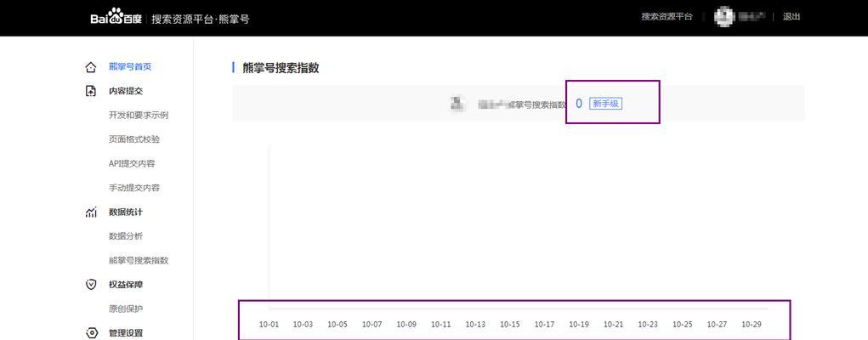Open 数据分析 in sidebar
The image size is (868, 340).
(x=126, y=236)
